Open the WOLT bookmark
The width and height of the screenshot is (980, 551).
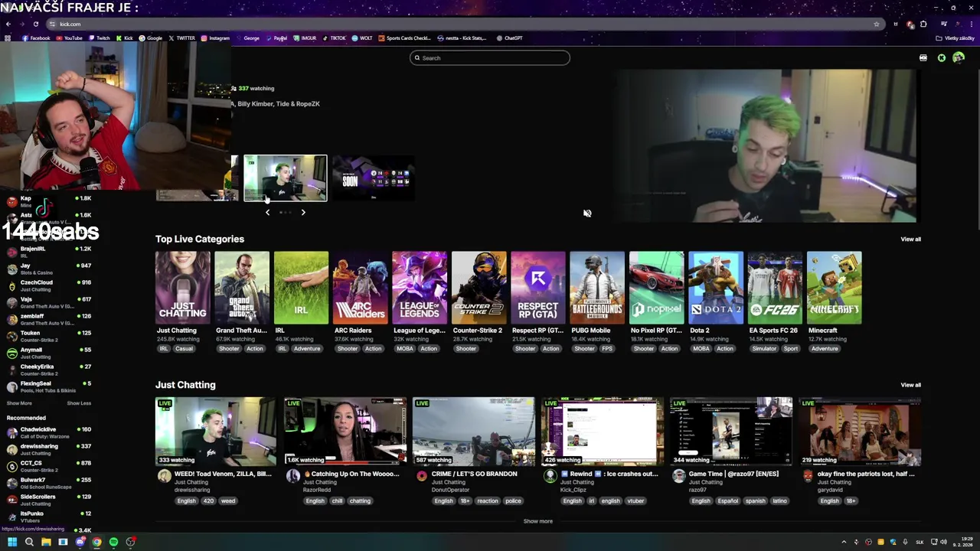click(362, 38)
